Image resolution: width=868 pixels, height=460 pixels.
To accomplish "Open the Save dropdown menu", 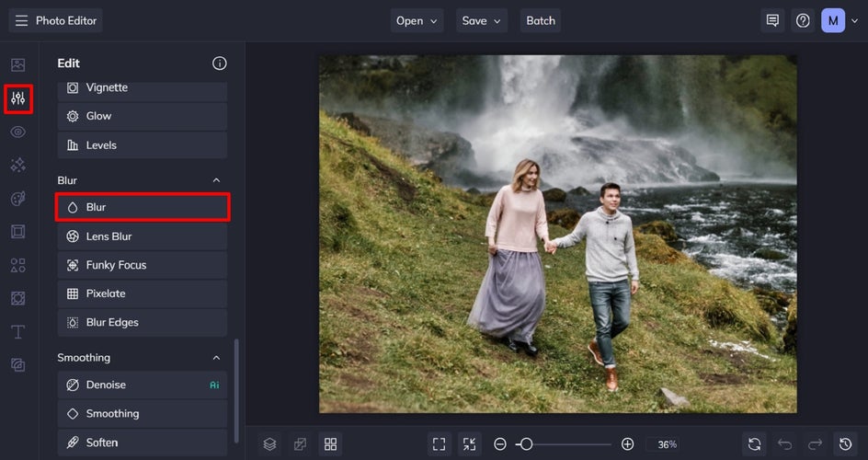I will (x=482, y=20).
